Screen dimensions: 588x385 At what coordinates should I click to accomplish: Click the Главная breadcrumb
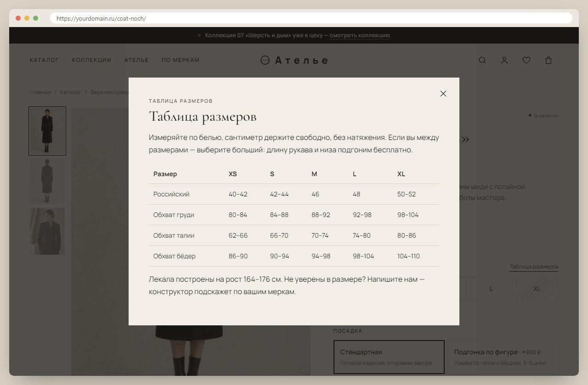click(x=40, y=92)
